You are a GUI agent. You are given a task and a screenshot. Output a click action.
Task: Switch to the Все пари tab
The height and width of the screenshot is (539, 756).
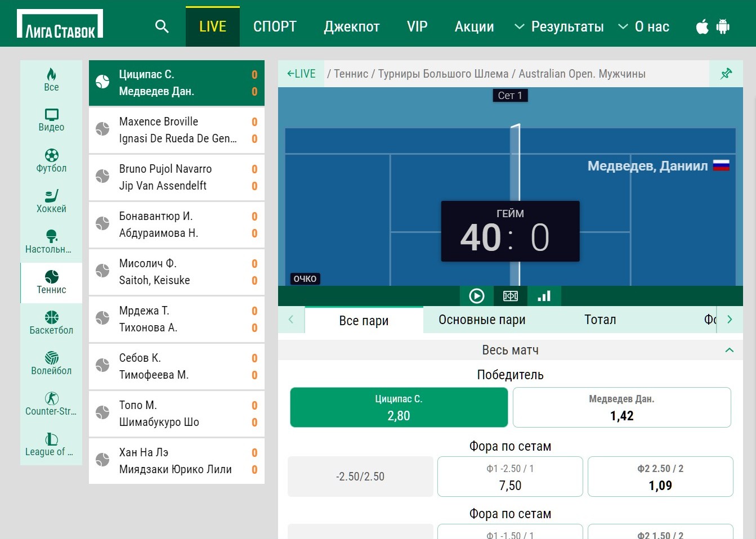(364, 320)
